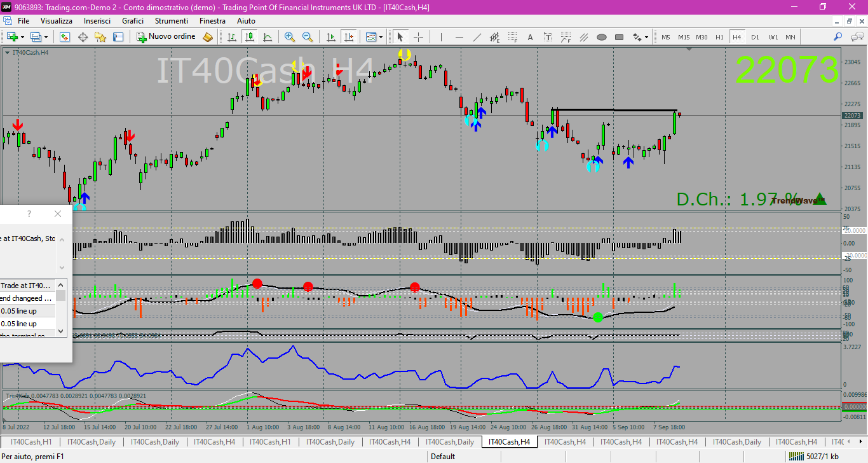Draw Andrews pitchfork parallel lines tool
The width and height of the screenshot is (868, 463).
(583, 37)
